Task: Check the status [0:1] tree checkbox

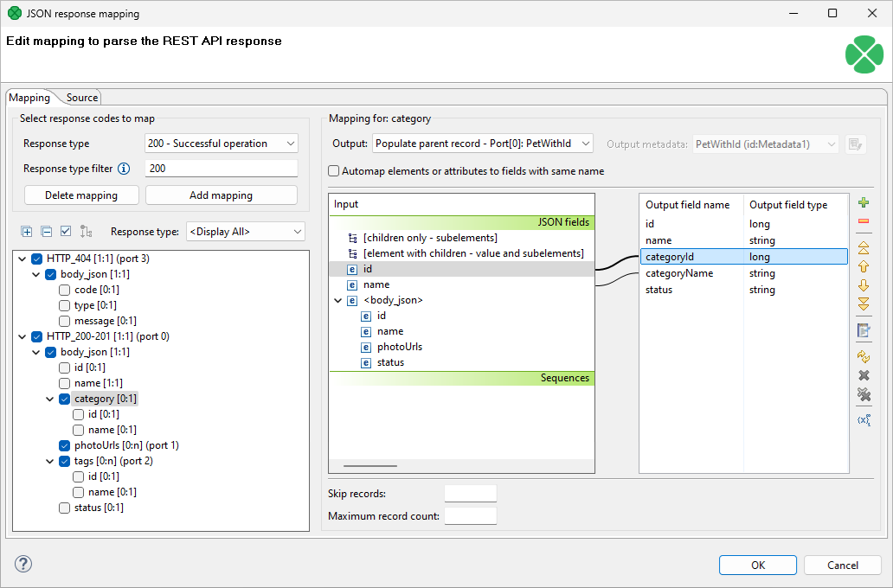Action: click(65, 508)
